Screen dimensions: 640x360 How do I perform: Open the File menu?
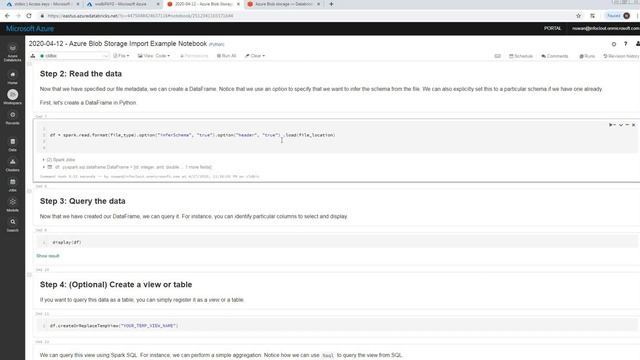121,56
